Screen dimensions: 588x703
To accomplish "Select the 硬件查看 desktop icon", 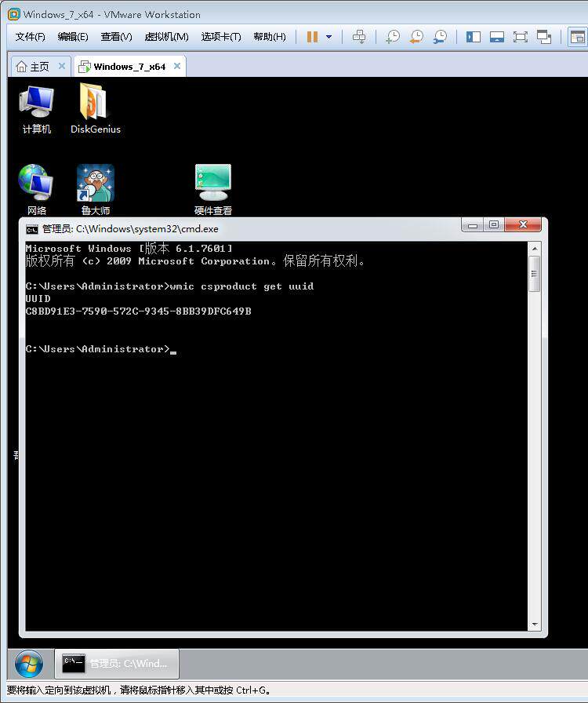I will pyautogui.click(x=213, y=190).
